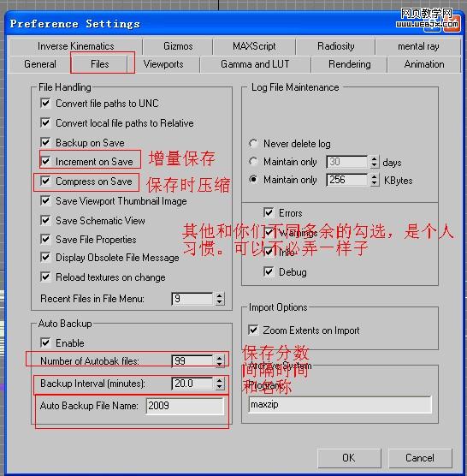Go to the Rendering tab
Screen dimensions: 467x476
point(349,64)
